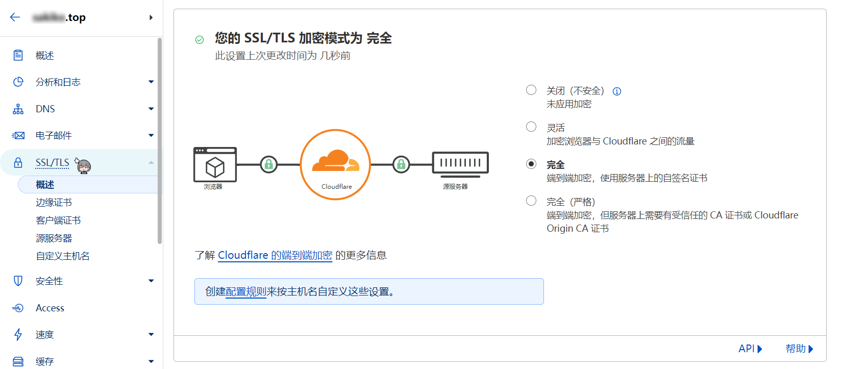868x369 pixels.
Task: Click the browser window diagram icon
Action: [x=215, y=164]
